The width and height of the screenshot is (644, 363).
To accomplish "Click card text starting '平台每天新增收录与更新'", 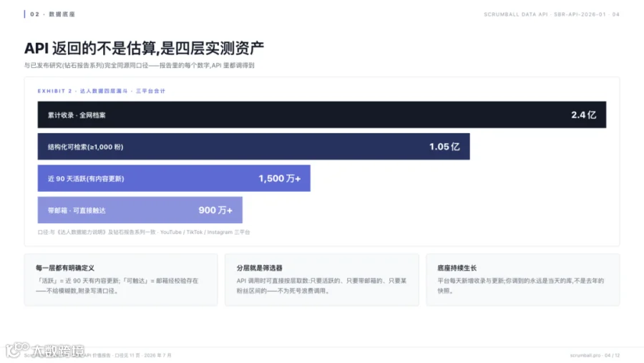I will [x=521, y=286].
